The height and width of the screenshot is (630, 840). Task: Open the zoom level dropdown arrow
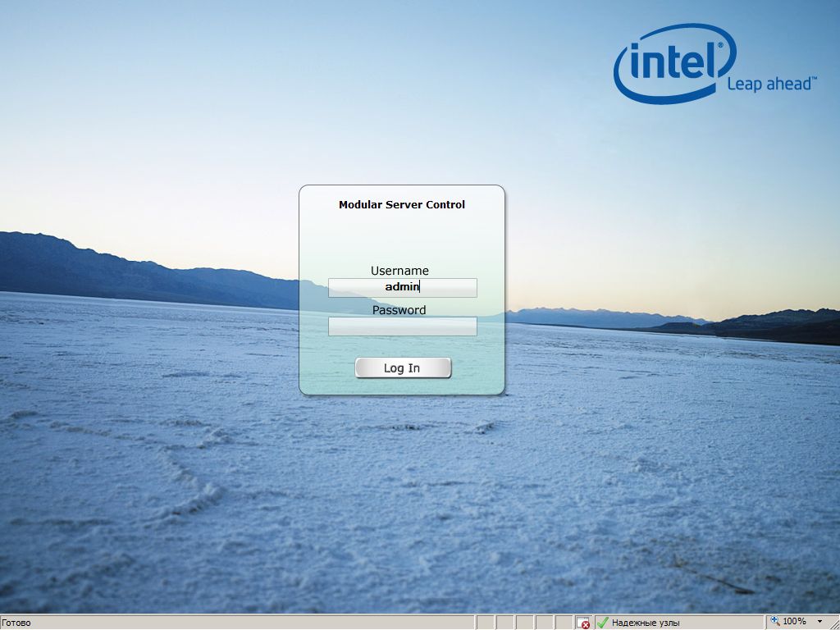click(x=819, y=623)
